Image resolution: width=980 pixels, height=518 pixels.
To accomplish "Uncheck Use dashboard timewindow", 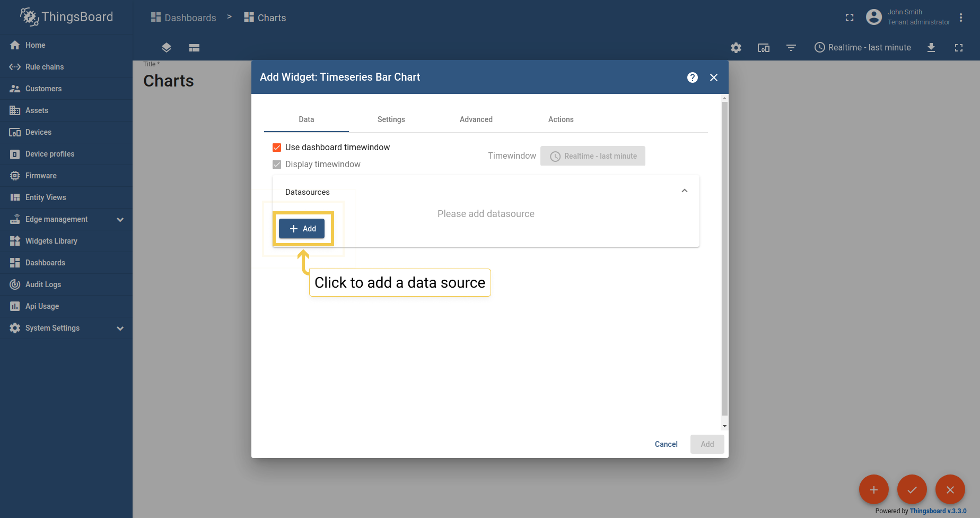I will click(277, 147).
